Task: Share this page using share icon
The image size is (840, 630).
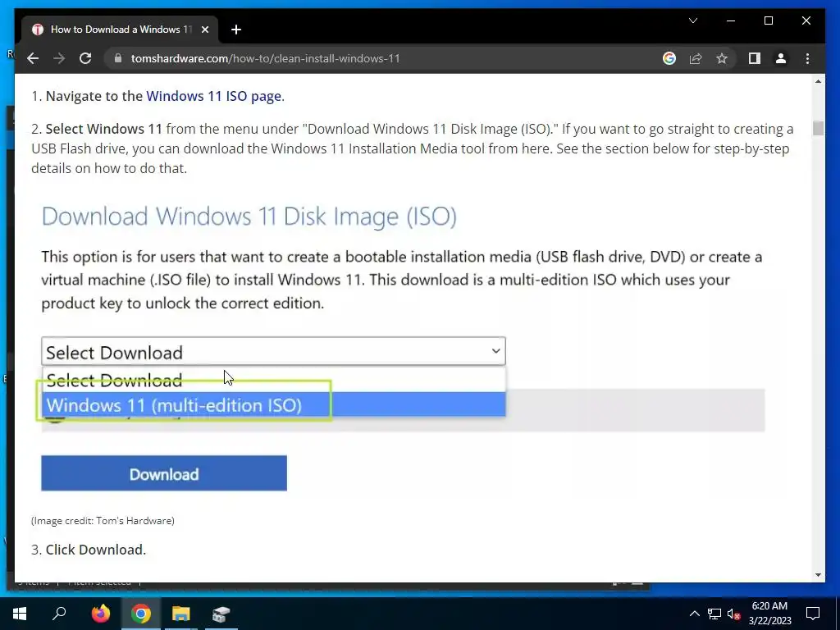Action: (696, 58)
